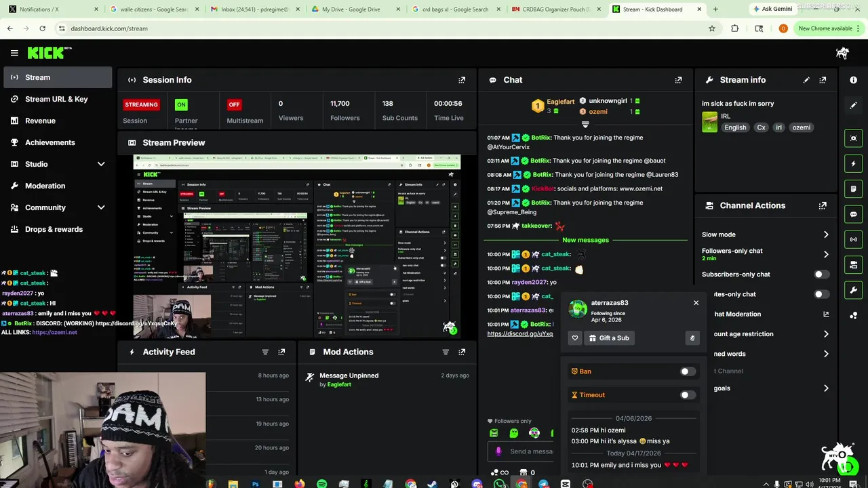Click the English language tag
Screen dimensions: 868x488
tap(735, 127)
